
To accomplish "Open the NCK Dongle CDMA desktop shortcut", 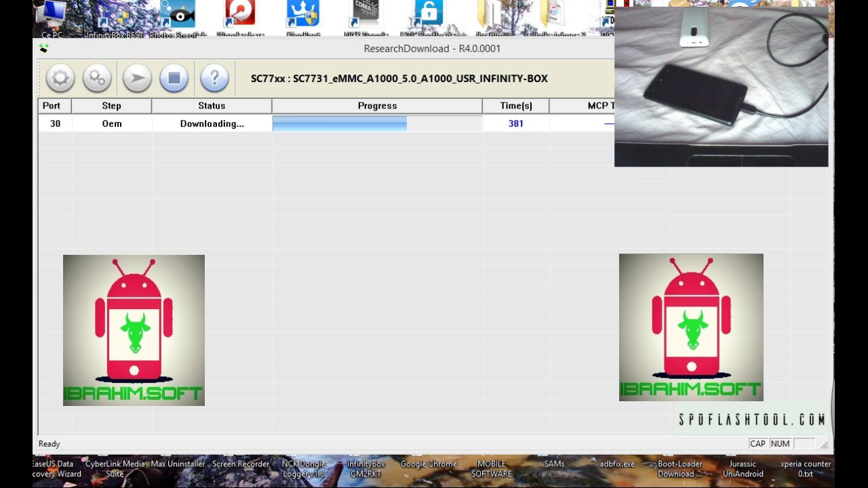I will point(366,18).
